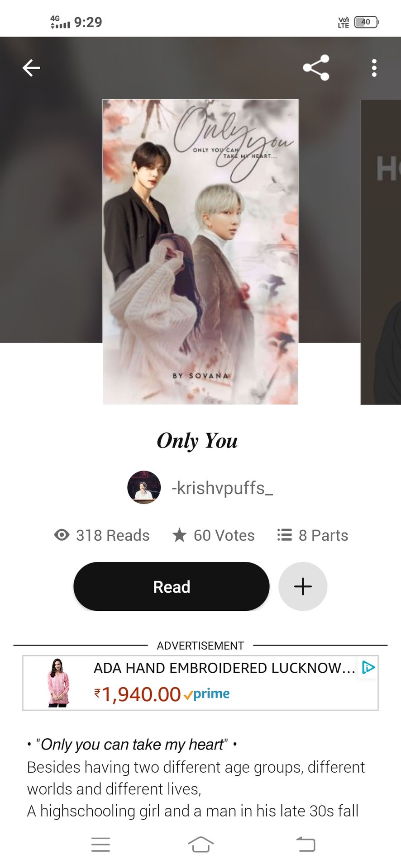Screen dimensions: 401x868
Task: Open the ADA Hand Embroidered Lucknow ad
Action: click(200, 683)
